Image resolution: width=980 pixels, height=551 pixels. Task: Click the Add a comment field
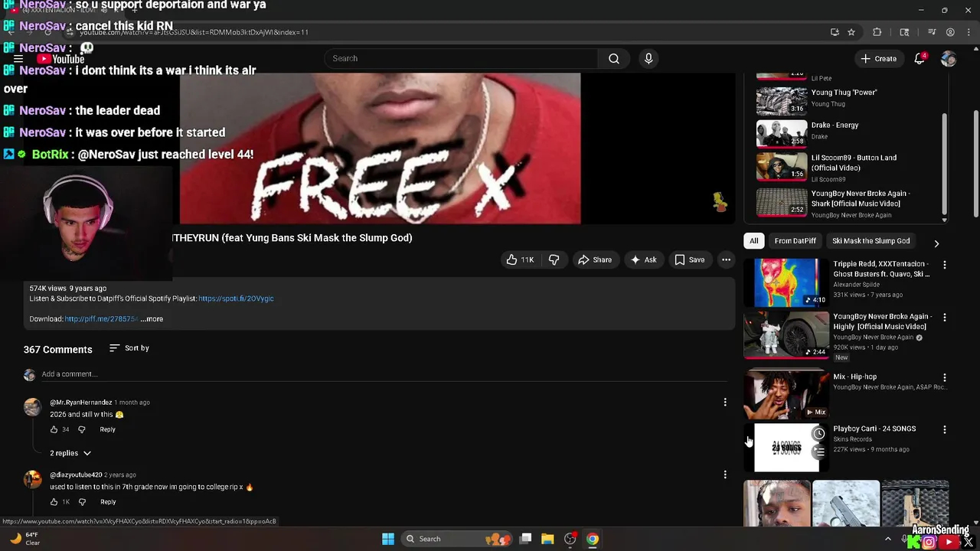click(x=383, y=374)
